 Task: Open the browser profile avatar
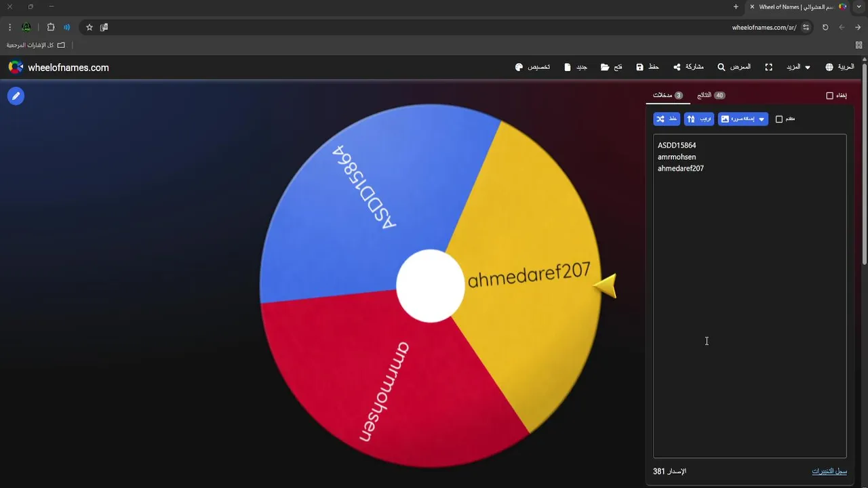click(x=26, y=27)
